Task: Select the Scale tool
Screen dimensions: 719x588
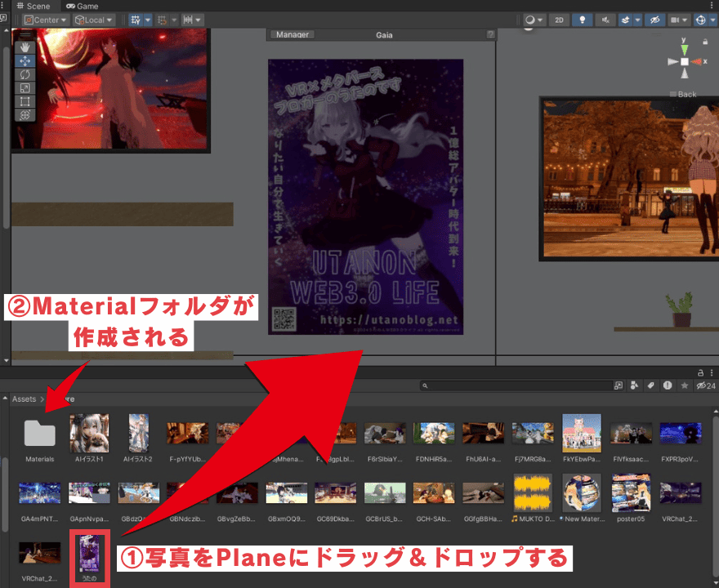Action: click(25, 88)
